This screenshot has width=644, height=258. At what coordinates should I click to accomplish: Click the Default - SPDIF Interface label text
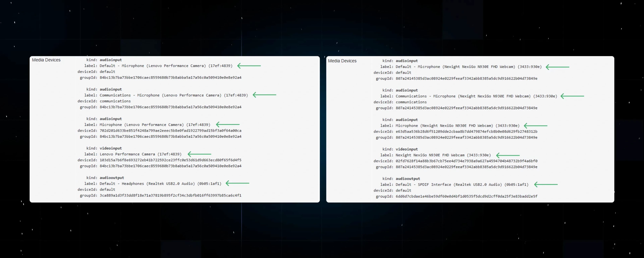462,185
